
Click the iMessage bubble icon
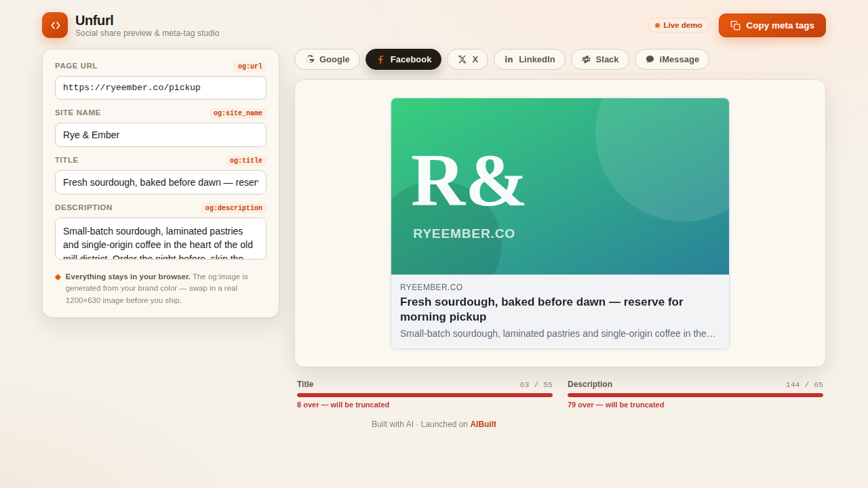pyautogui.click(x=650, y=60)
